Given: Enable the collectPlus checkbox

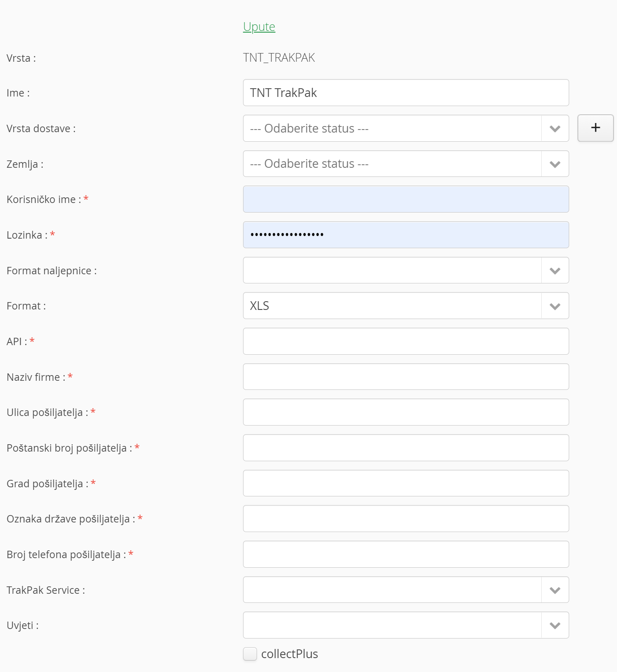Looking at the screenshot, I should tap(250, 654).
